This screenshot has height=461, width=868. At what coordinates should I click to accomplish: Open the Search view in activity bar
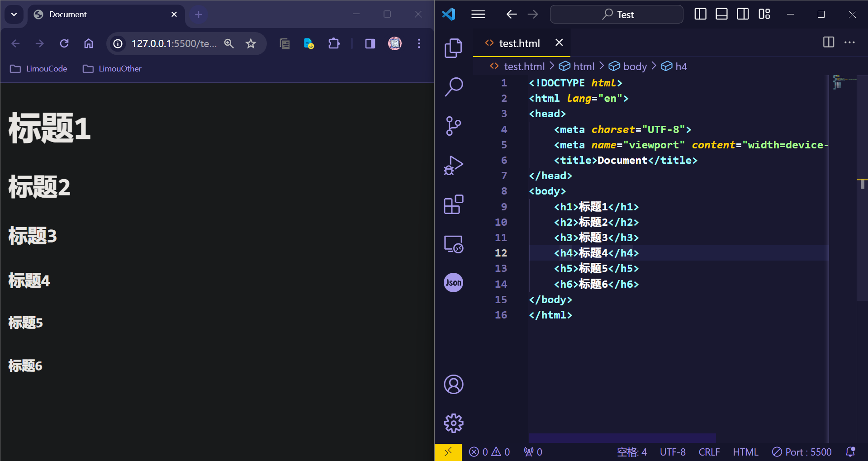coord(453,87)
